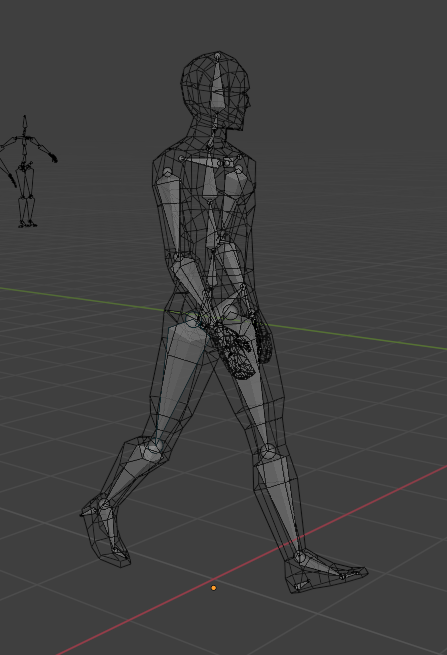The image size is (447, 655).
Task: Select the forearm bone nearest the camera
Action: click(x=190, y=280)
